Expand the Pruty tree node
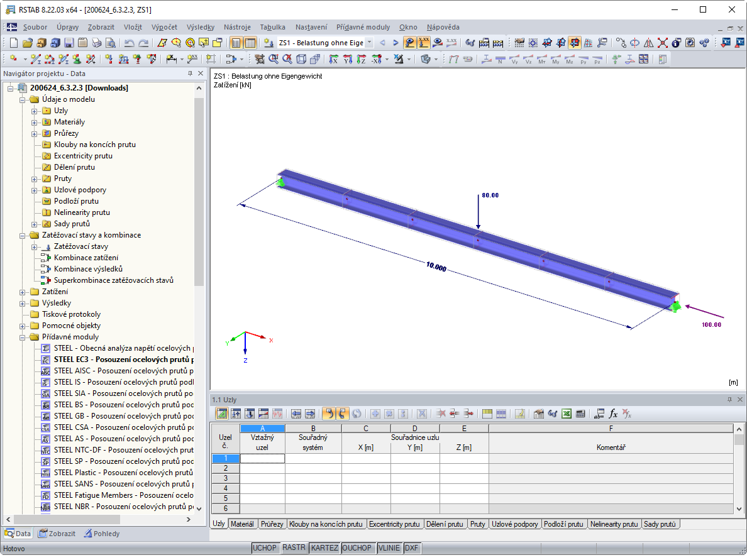747x560 pixels. [35, 179]
